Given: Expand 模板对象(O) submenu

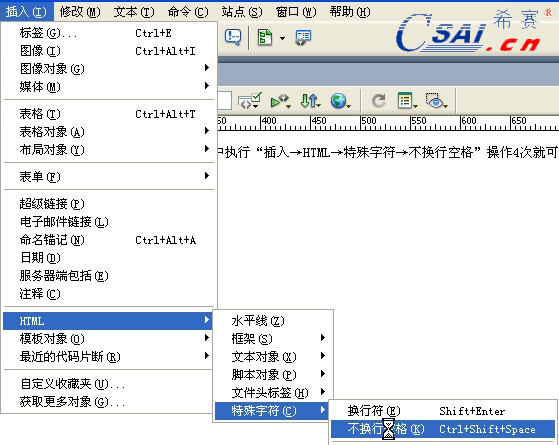Looking at the screenshot, I should coord(109,338).
